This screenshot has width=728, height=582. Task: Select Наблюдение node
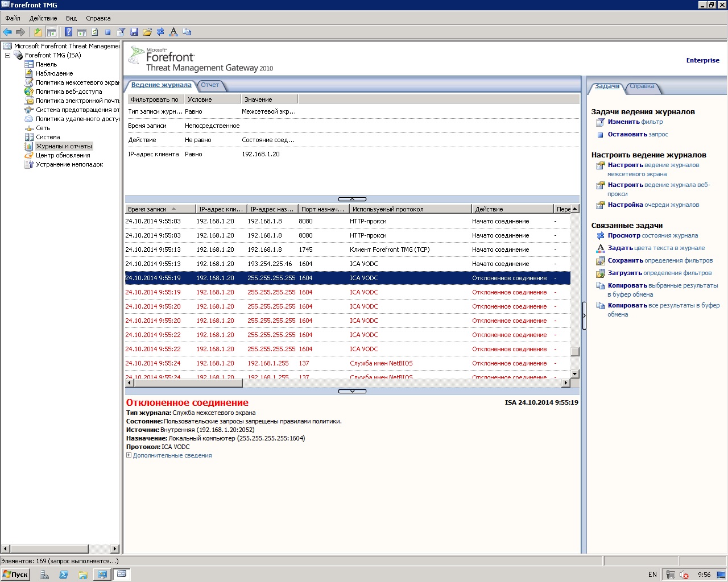54,73
